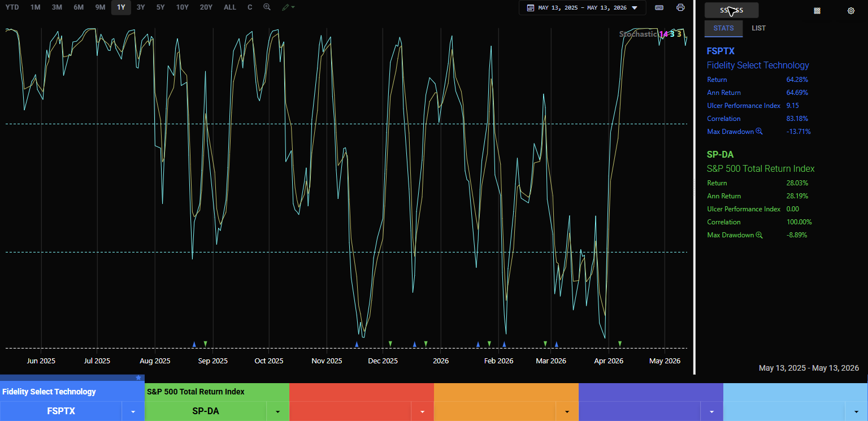Show the 10Y time range
The image size is (868, 421).
coord(183,7)
